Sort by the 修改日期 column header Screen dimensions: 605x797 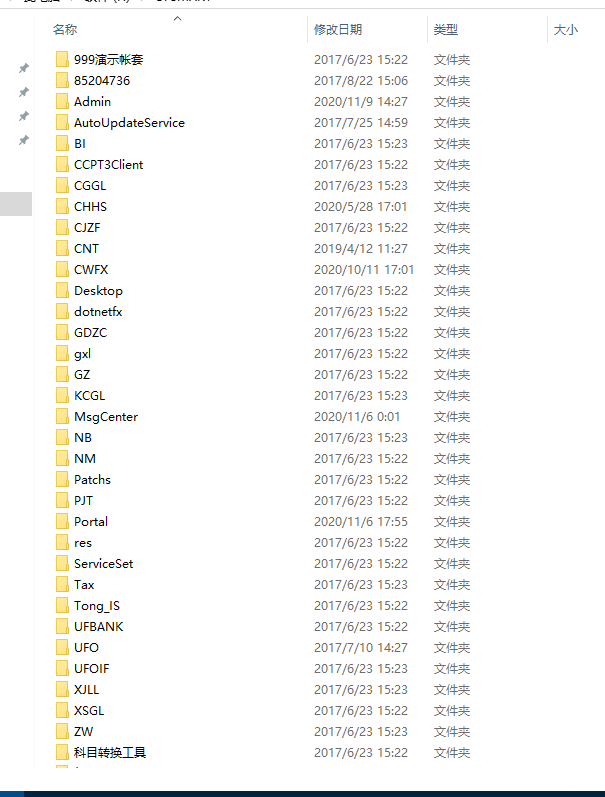click(x=338, y=30)
